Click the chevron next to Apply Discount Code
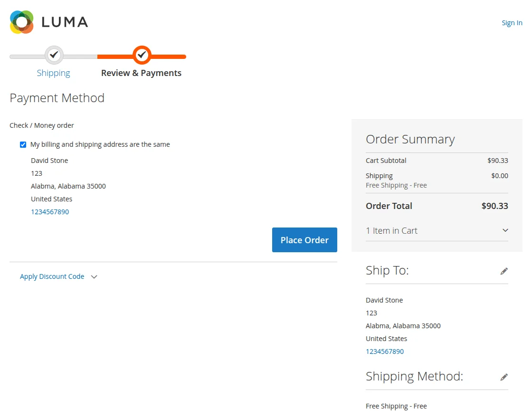Screen dimensions: 532x418 (x=94, y=276)
